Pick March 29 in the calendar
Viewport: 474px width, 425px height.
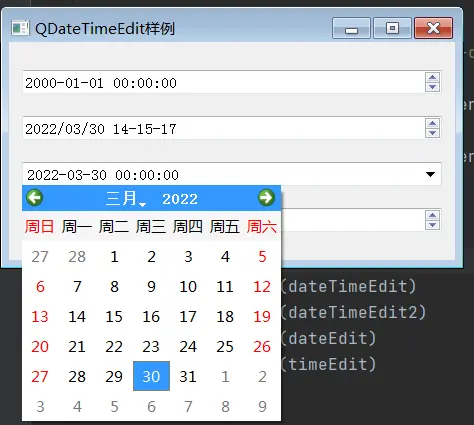tap(114, 377)
